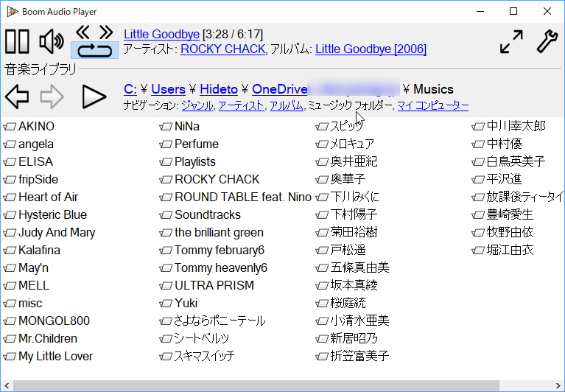Go forward in the music library
The image size is (565, 392).
click(52, 97)
